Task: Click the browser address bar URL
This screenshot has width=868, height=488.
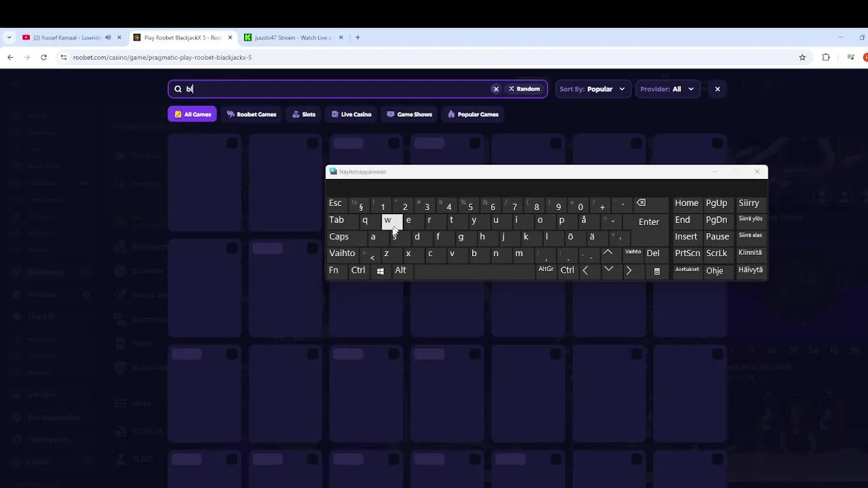Action: (x=162, y=58)
